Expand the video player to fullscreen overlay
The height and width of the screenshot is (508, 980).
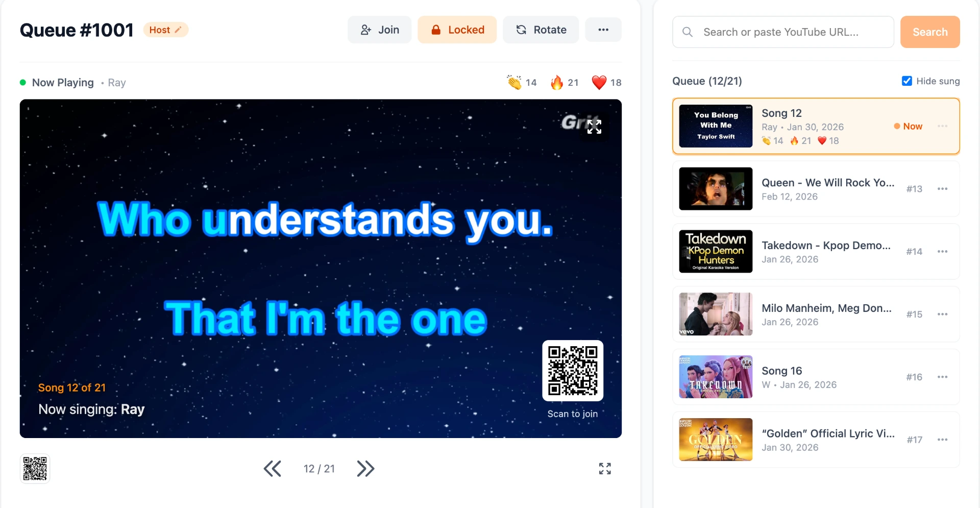pyautogui.click(x=594, y=127)
